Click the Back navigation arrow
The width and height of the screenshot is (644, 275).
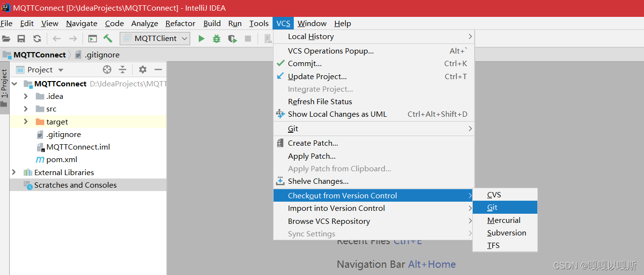point(57,39)
